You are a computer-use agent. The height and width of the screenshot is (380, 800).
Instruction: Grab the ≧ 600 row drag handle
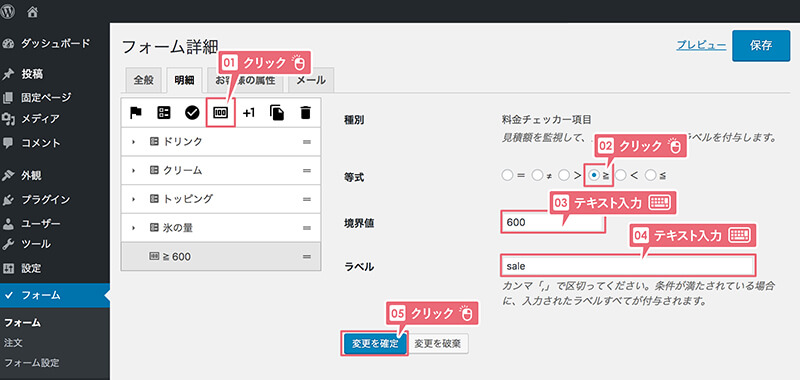pos(307,257)
